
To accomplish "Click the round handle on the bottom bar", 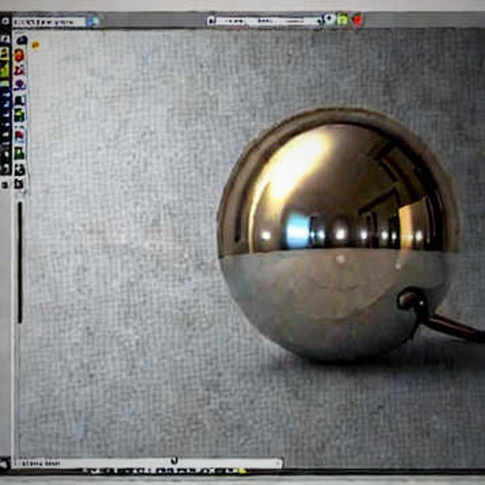I will pos(174,460).
